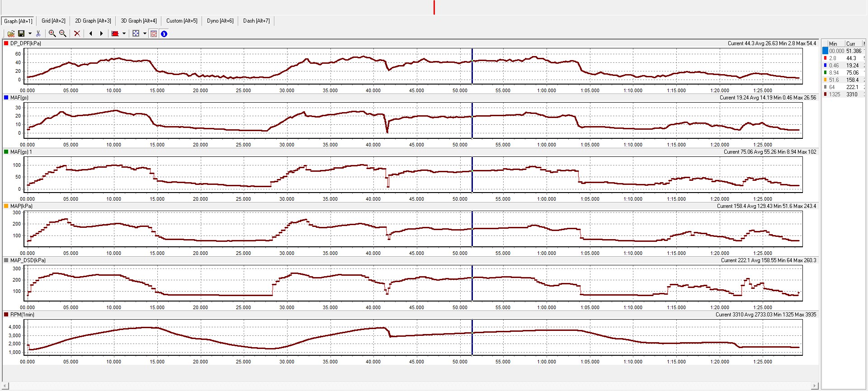
Task: Open dropdown beside red graph icon
Action: [x=124, y=33]
